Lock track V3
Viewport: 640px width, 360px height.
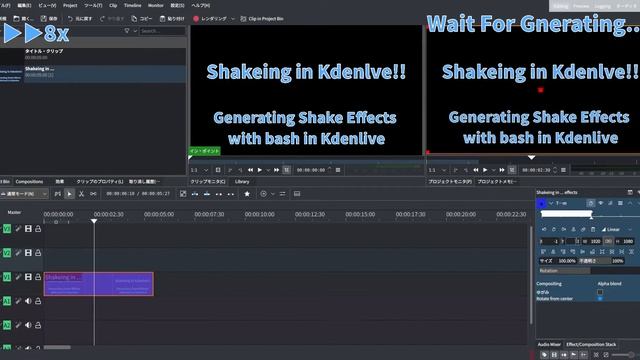point(38,229)
